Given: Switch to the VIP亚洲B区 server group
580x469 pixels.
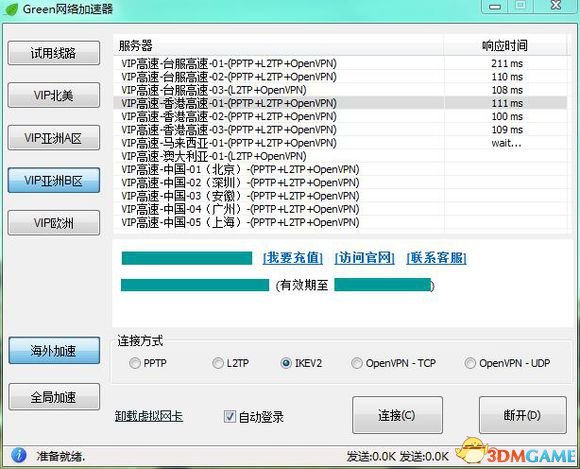Looking at the screenshot, I should pyautogui.click(x=54, y=180).
